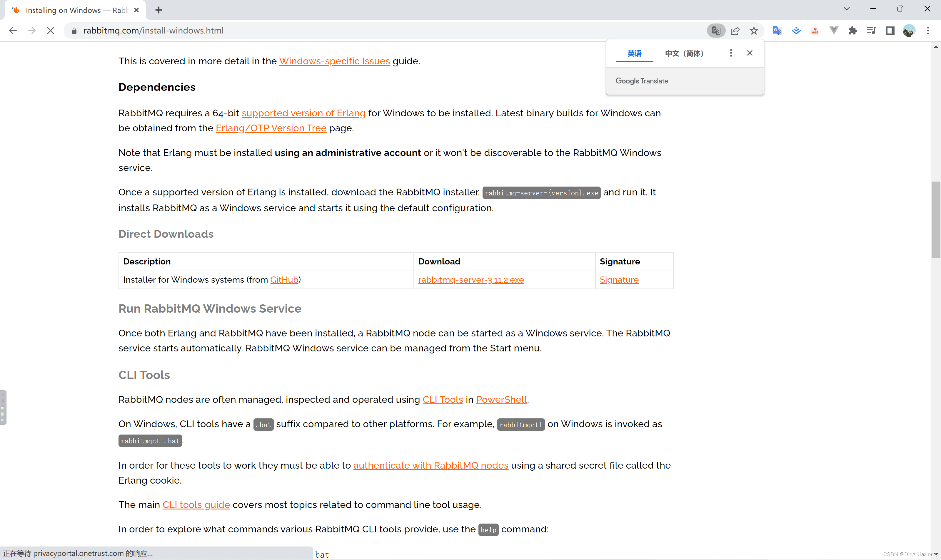Open the gray V extension icon
Image resolution: width=941 pixels, height=560 pixels.
click(x=834, y=31)
